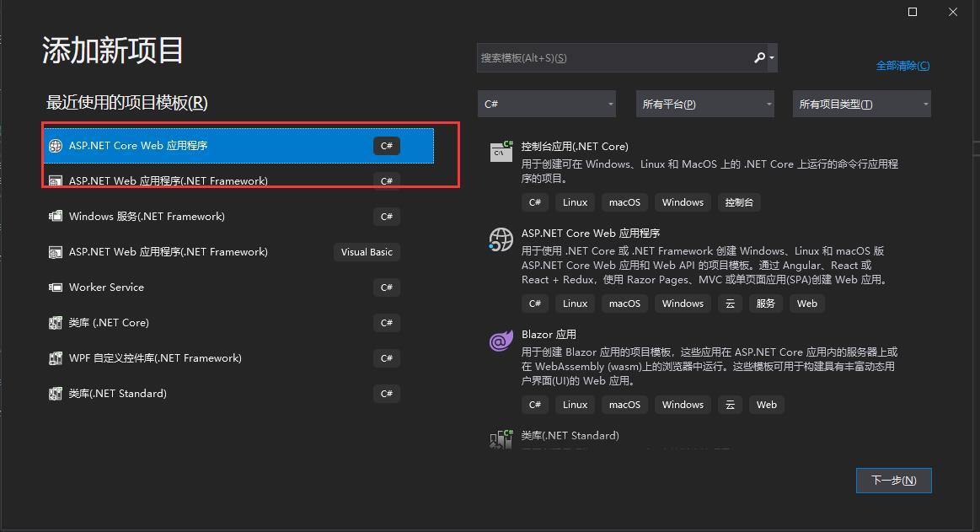Click the 类库 (.NET Core) template icon
This screenshot has height=532, width=980.
56,323
